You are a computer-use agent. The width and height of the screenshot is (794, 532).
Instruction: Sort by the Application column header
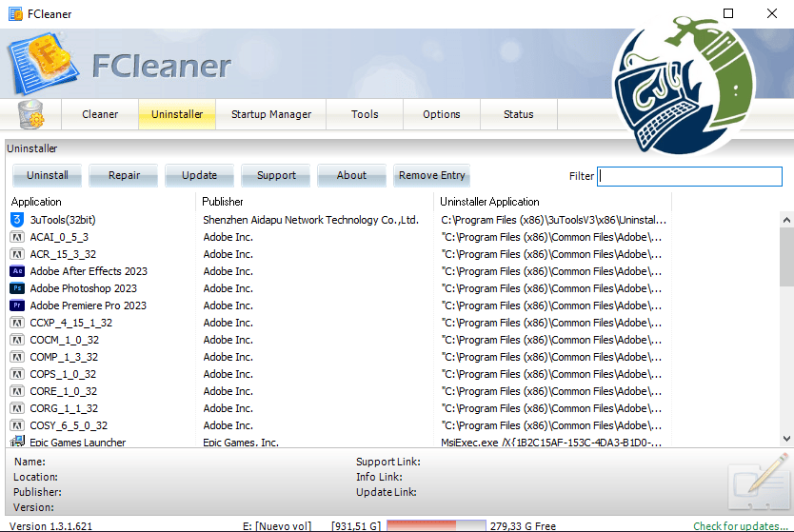pos(100,202)
